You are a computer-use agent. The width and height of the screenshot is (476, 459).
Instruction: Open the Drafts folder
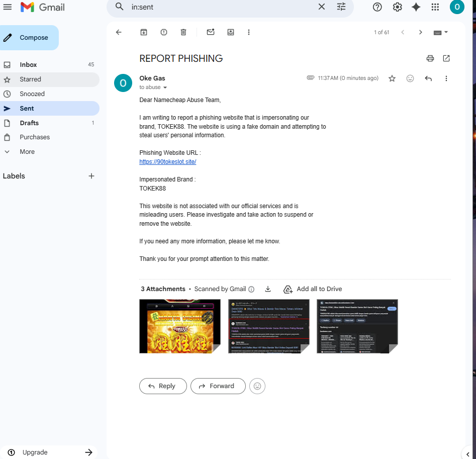pyautogui.click(x=49, y=123)
